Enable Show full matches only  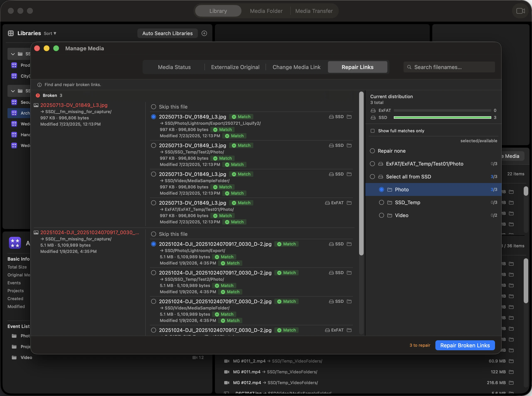point(372,131)
